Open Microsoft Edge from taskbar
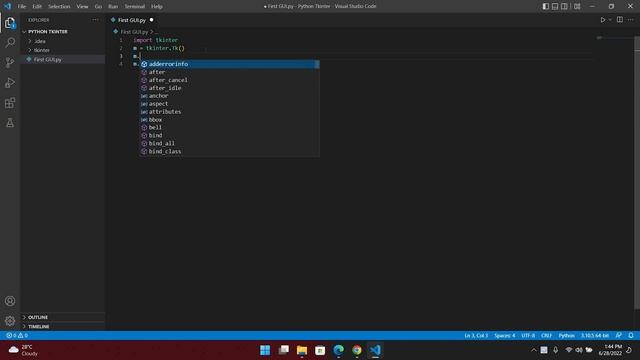Viewport: 640px width, 360px height. [x=338, y=350]
